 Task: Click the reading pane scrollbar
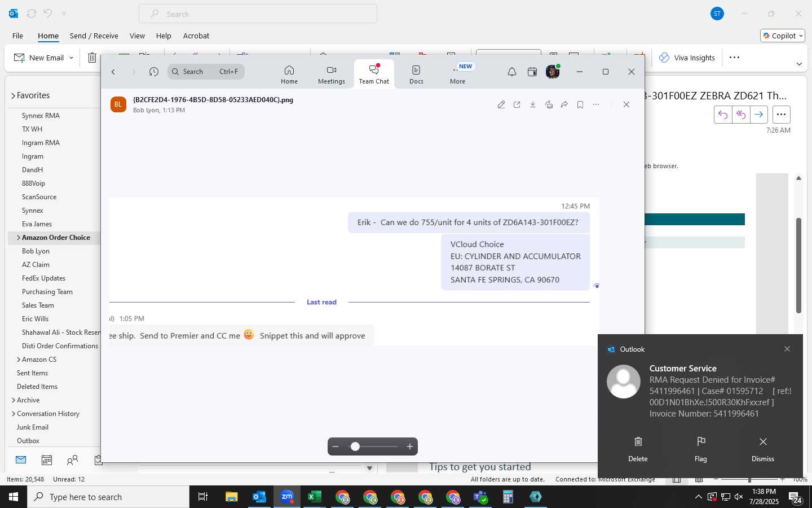(798, 265)
